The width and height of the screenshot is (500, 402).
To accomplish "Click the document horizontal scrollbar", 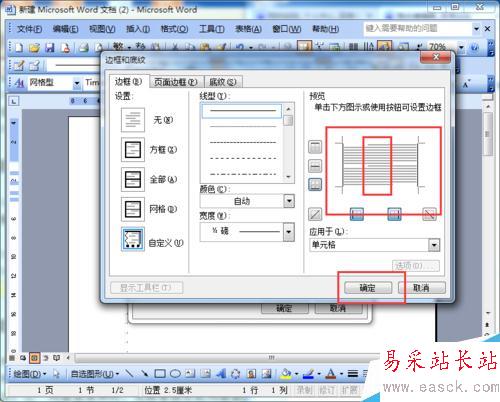I will pos(227,358).
